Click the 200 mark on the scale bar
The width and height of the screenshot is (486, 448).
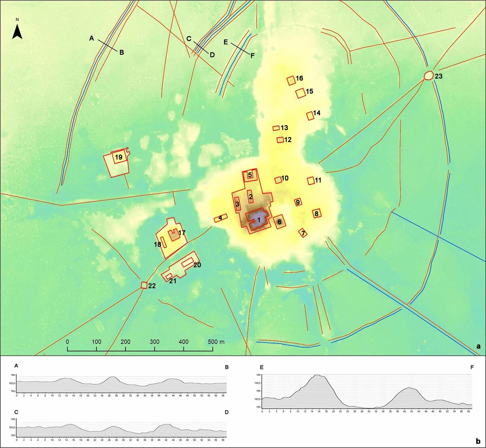coord(126,342)
